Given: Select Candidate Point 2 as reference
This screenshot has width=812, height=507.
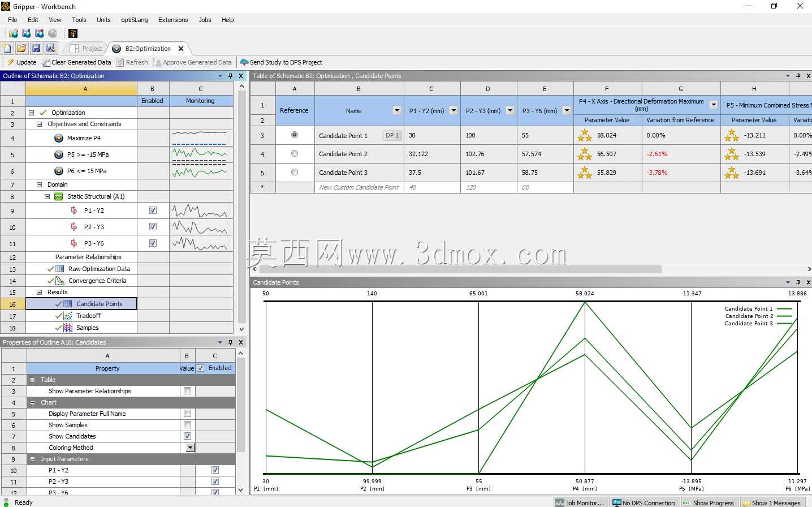Looking at the screenshot, I should pyautogui.click(x=294, y=153).
